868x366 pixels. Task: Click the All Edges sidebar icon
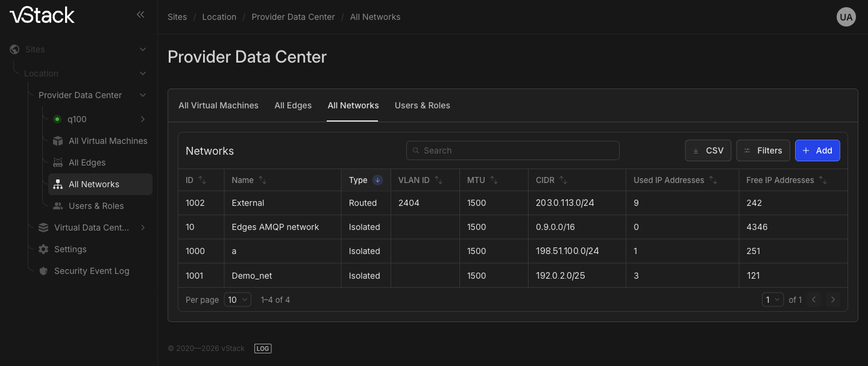[x=58, y=163]
